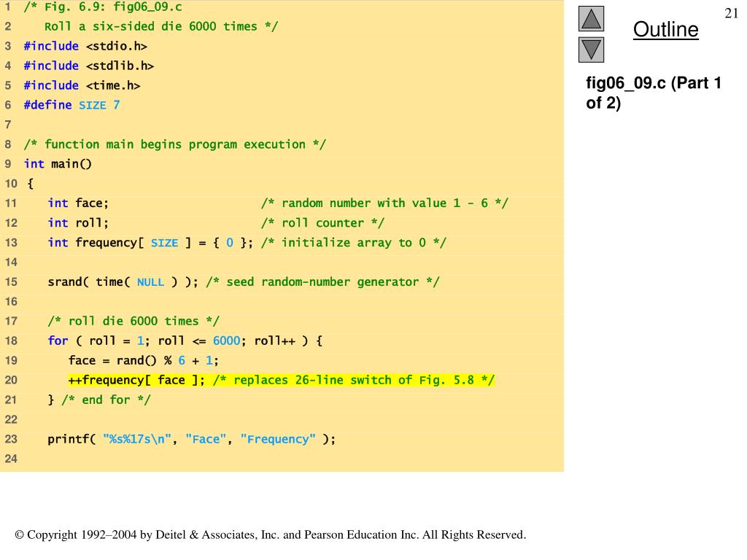Select the 'replaces 26-line switch' comment
Viewport: 747px width, 560px height.
point(354,380)
